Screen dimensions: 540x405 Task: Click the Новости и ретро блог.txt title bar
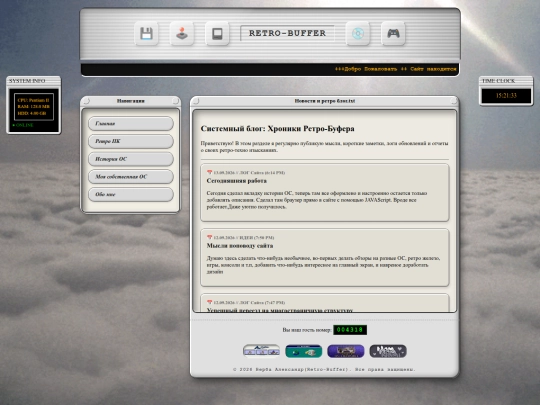coord(325,101)
